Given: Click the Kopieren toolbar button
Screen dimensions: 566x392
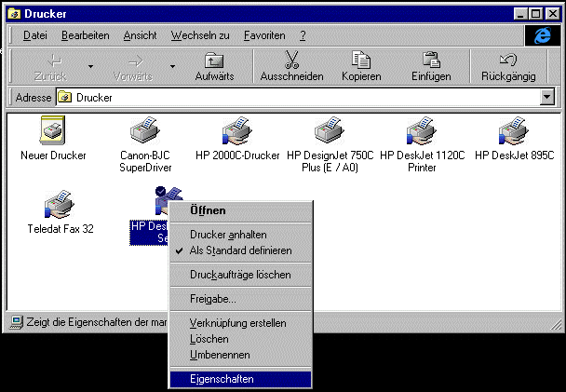Looking at the screenshot, I should pos(361,66).
